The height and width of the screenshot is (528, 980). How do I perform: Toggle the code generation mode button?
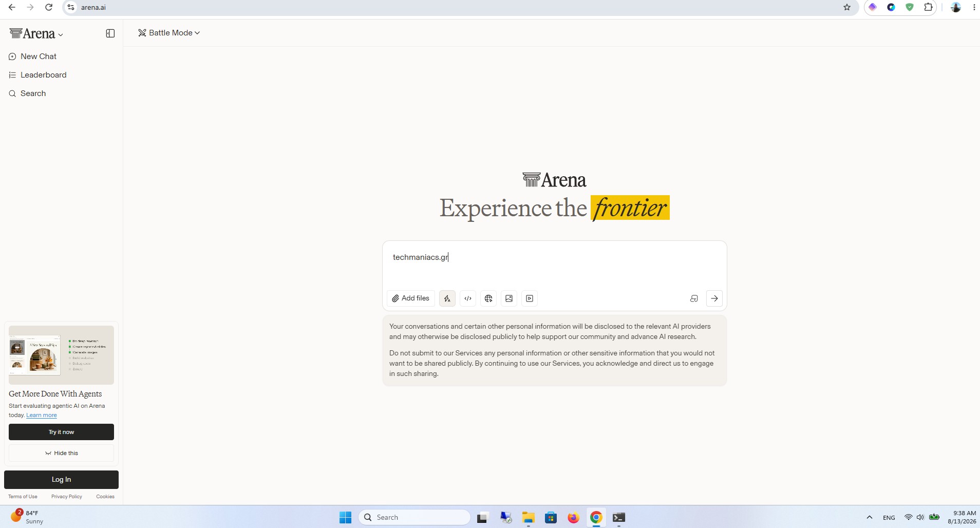coord(468,298)
